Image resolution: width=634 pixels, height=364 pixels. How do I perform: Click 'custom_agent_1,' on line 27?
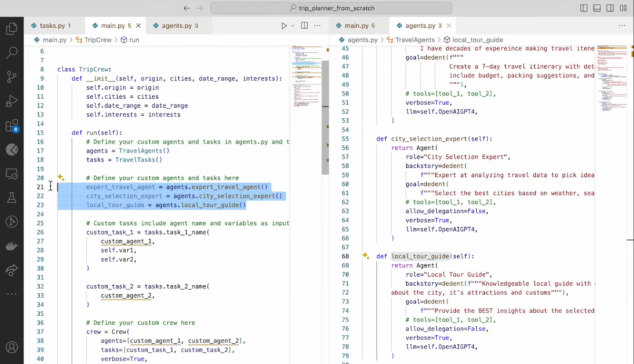tap(128, 241)
